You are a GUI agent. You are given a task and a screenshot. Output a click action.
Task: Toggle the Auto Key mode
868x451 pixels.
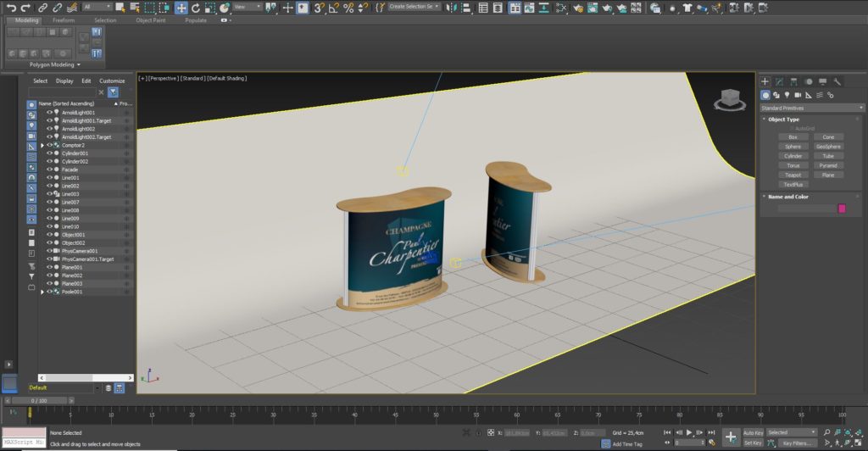coord(753,432)
